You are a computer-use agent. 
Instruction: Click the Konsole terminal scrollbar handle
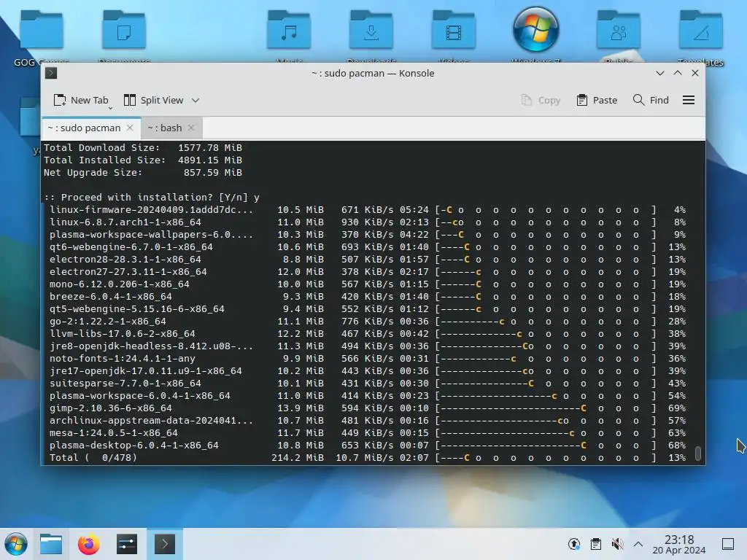coord(698,454)
